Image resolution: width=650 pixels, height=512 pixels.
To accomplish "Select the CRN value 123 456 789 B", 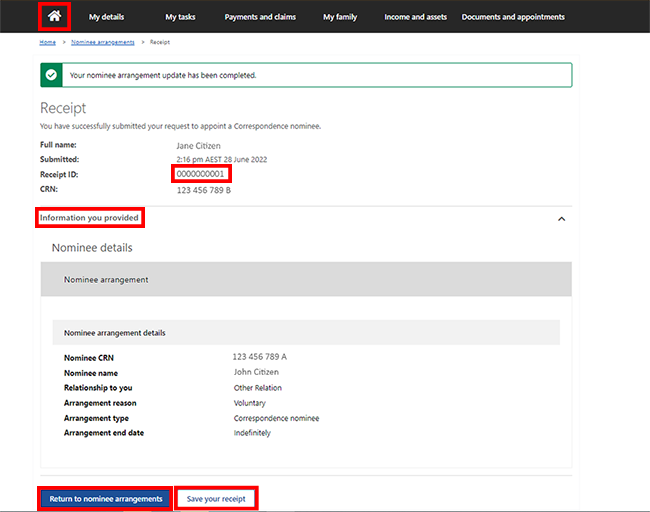I will (x=204, y=190).
